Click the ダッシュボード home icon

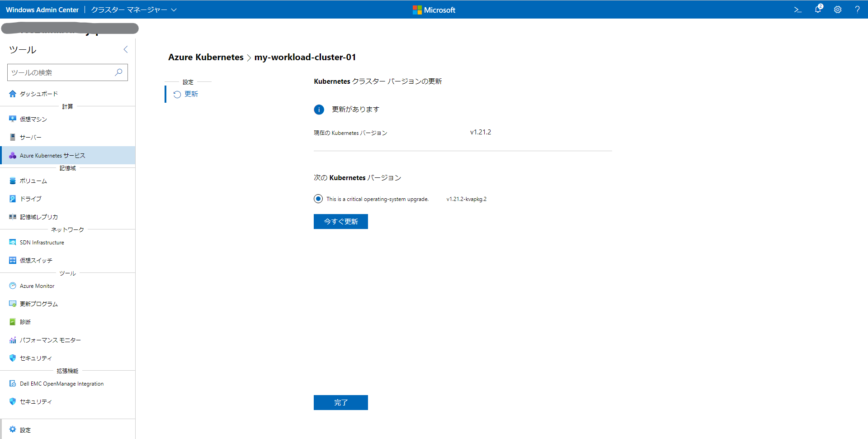click(13, 94)
